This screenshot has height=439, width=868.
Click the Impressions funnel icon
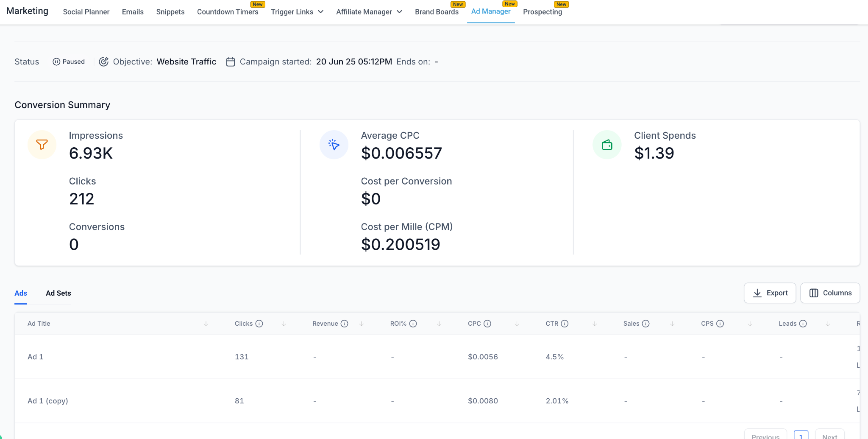tap(42, 145)
